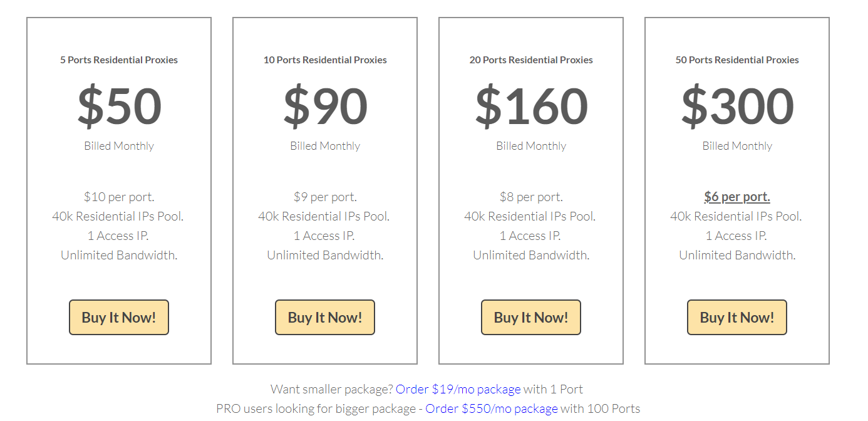
Task: Click 40k Residential IPs Pool on 10 Ports card
Action: tap(324, 216)
